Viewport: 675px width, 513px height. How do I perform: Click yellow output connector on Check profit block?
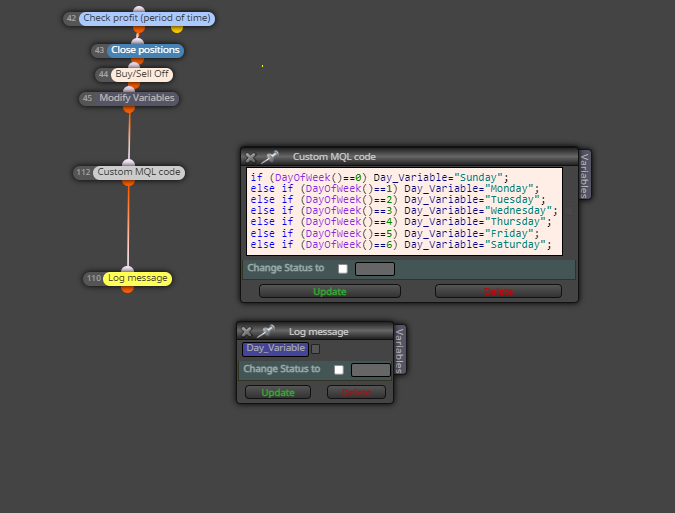177,28
